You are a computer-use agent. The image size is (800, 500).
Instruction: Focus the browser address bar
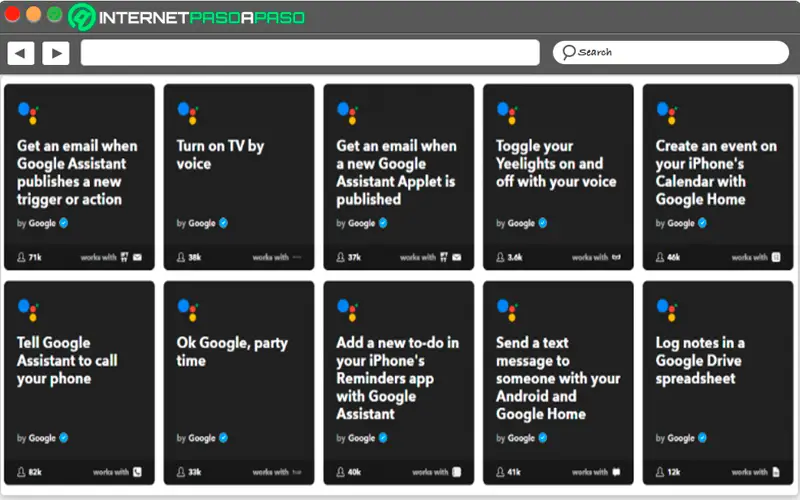(x=310, y=53)
